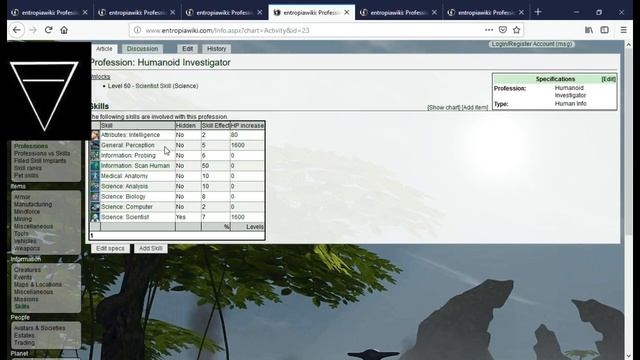Open the General: Perception skill link
Image resolution: width=640 pixels, height=360 pixels.
[x=128, y=145]
